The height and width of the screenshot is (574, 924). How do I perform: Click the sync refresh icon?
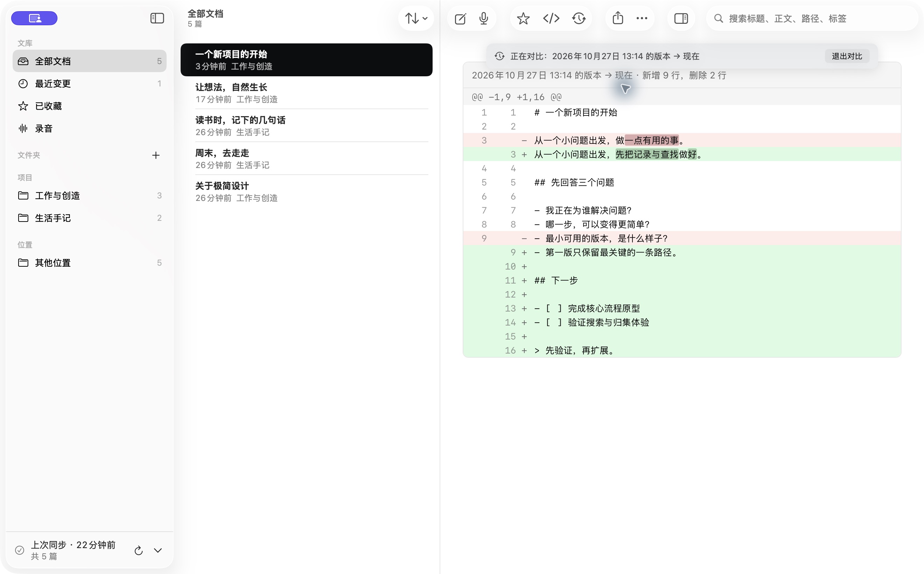[x=139, y=550]
